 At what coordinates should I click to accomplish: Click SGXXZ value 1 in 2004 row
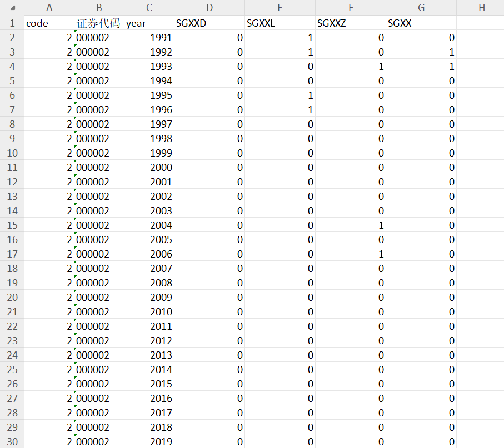[x=351, y=225]
